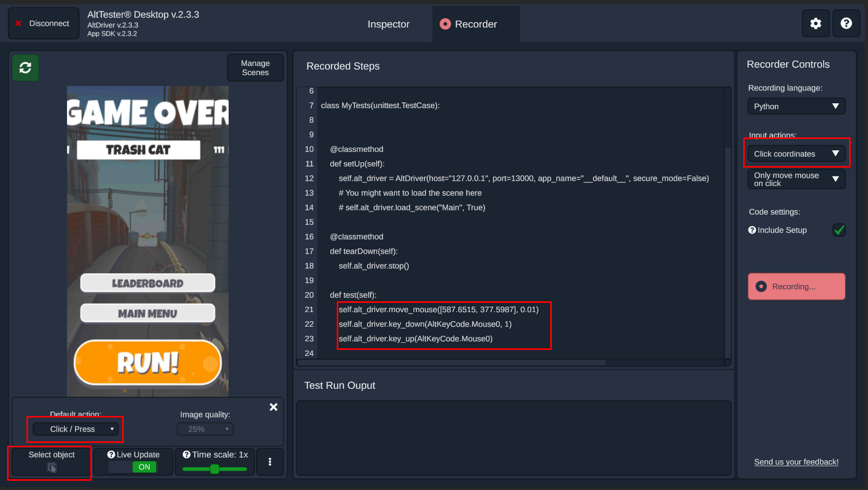Open the Python recording language dropdown
This screenshot has width=868, height=490.
796,107
